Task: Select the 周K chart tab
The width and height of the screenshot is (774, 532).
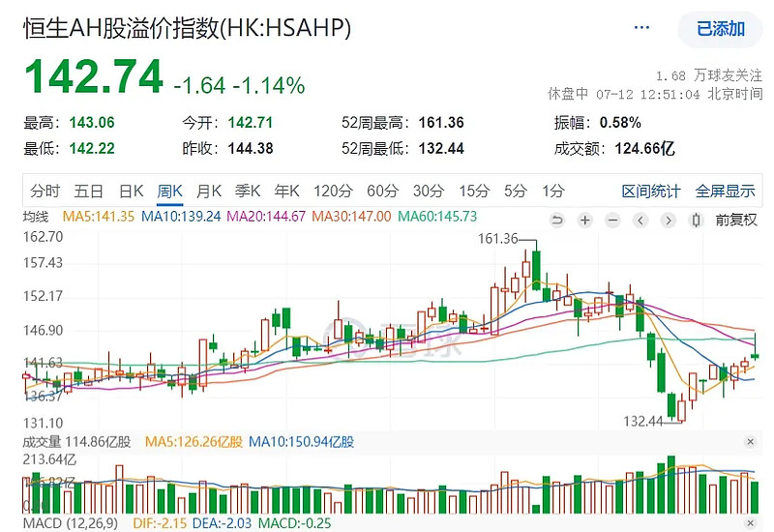Action: click(x=170, y=191)
